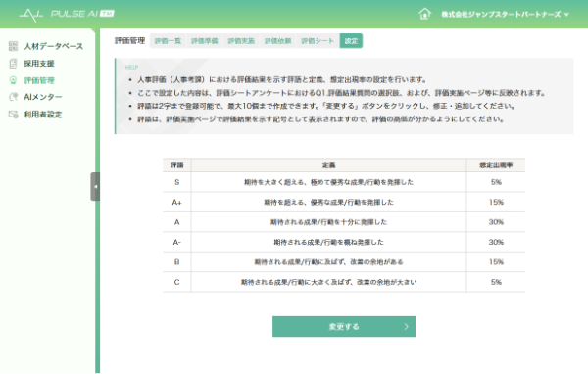
Task: Click the 30% rate in the A- row
Action: 496,242
